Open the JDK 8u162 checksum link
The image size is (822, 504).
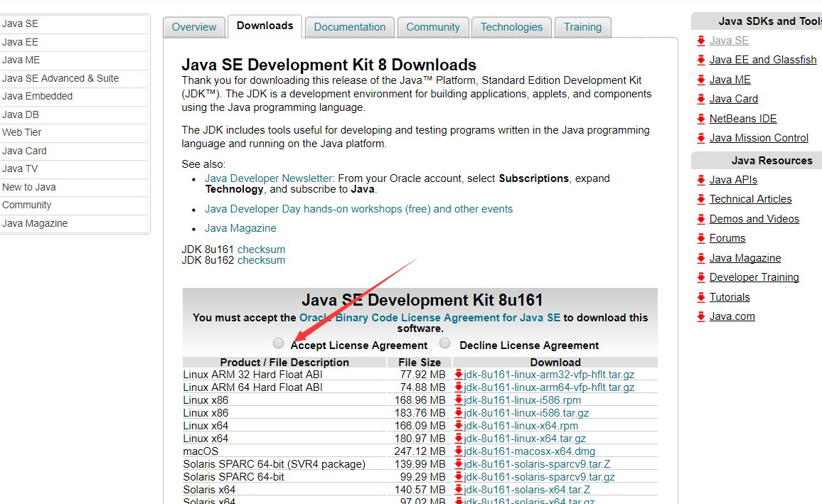[261, 260]
